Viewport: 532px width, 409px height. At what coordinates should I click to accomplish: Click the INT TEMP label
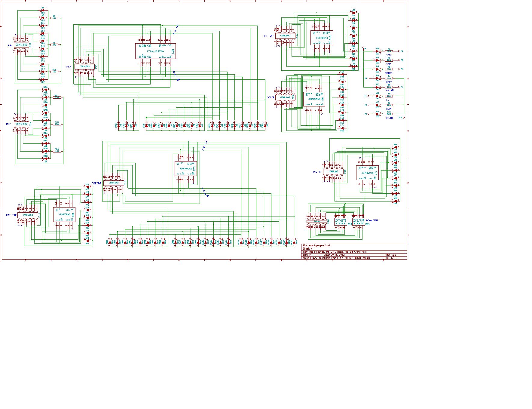tap(269, 36)
